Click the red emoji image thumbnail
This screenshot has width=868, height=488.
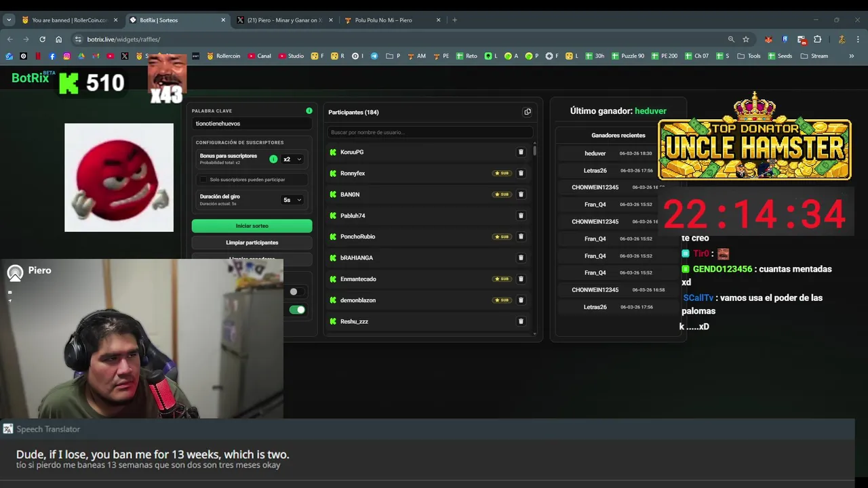pyautogui.click(x=119, y=178)
